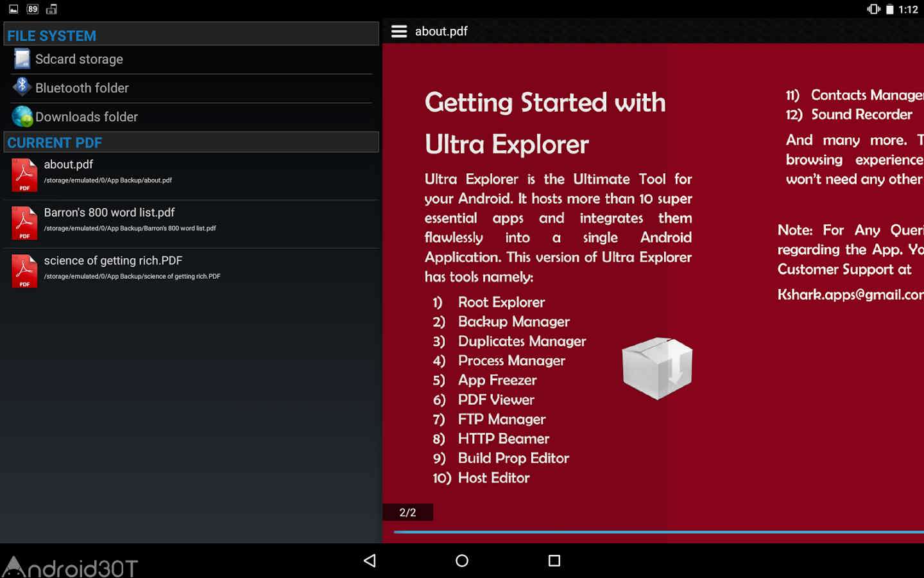Click 'Duplicates Manager' in the tools list
Viewport: 924px width, 578px height.
click(522, 341)
